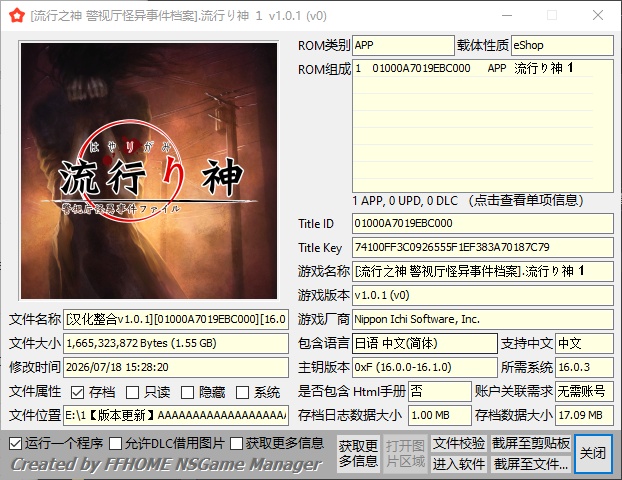The width and height of the screenshot is (622, 480).
Task: Click the 游戏名称 game name field
Action: coord(483,272)
